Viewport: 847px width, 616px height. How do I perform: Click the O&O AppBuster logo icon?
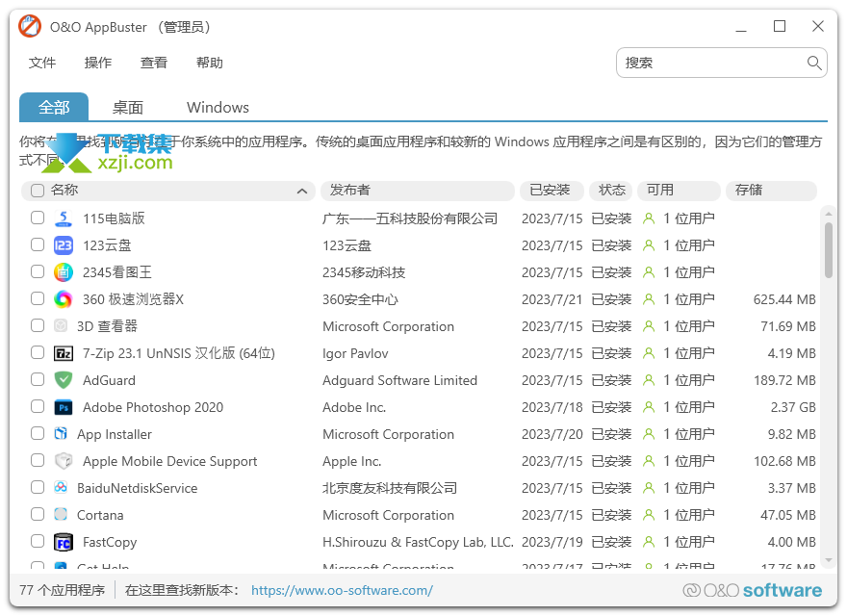[x=30, y=26]
